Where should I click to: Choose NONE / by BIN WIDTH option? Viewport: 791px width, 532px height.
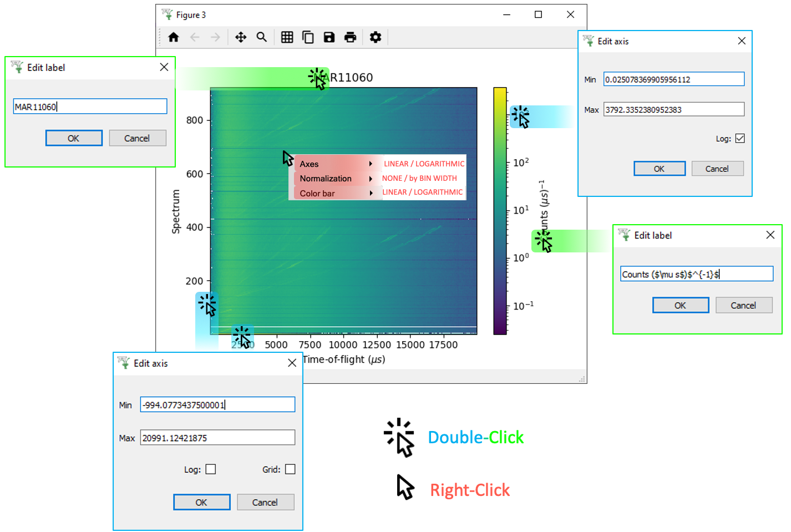[x=420, y=178]
